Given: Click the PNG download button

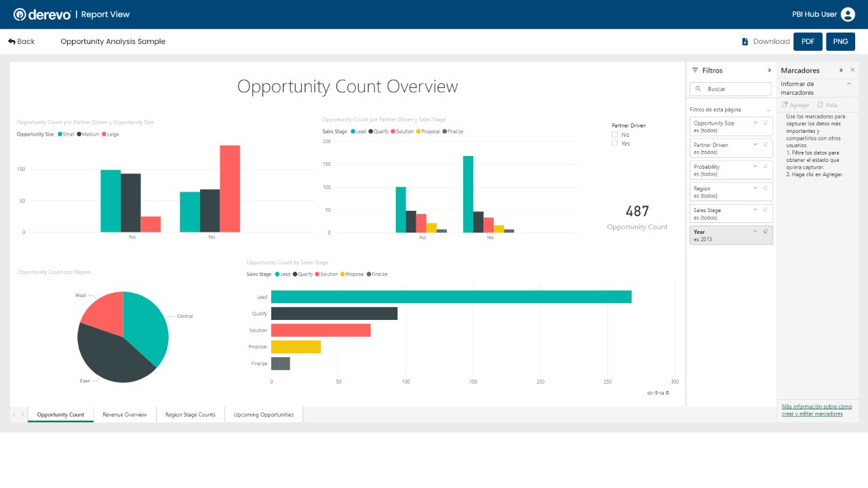Looking at the screenshot, I should pyautogui.click(x=841, y=41).
